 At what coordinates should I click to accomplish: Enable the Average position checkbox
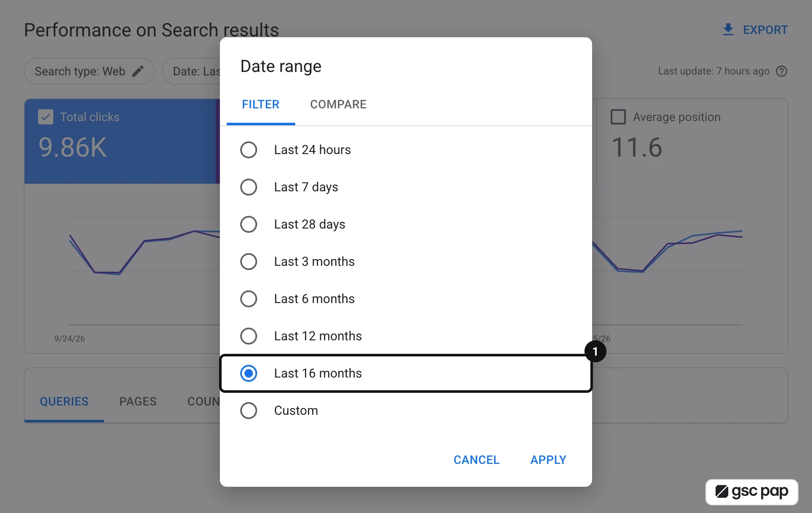click(x=618, y=117)
